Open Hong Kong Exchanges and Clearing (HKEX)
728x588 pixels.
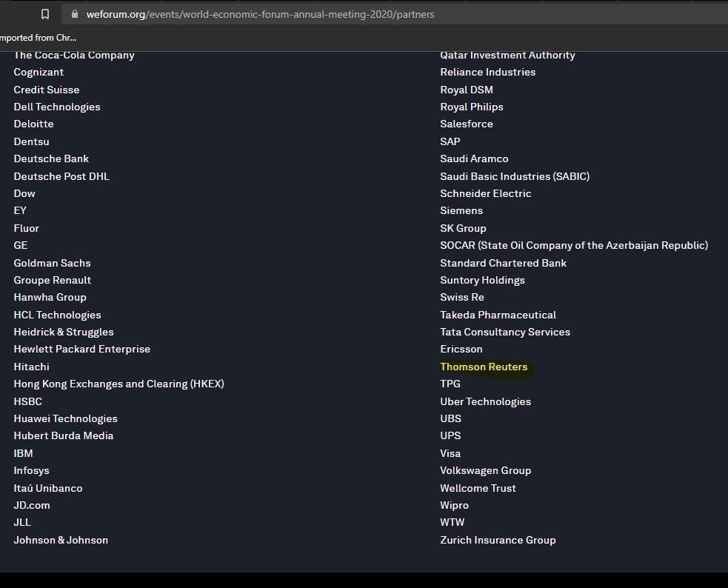pos(118,384)
